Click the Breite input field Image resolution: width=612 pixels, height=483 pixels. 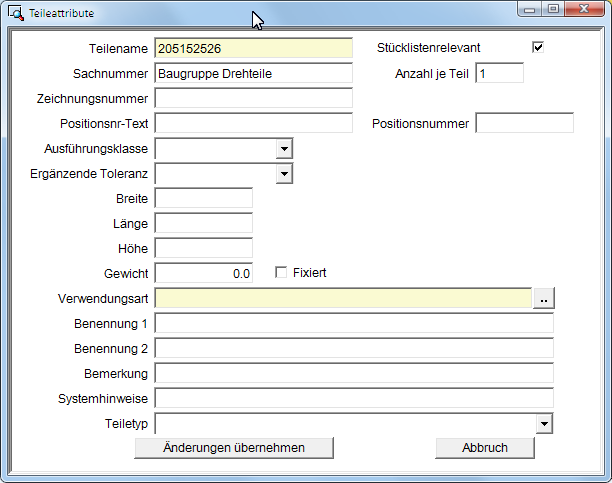[203, 198]
